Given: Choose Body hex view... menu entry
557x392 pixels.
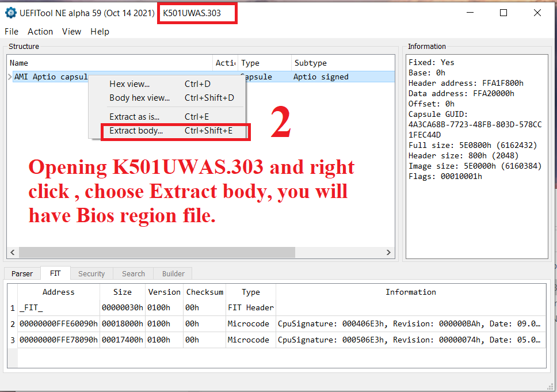Looking at the screenshot, I should (167, 98).
